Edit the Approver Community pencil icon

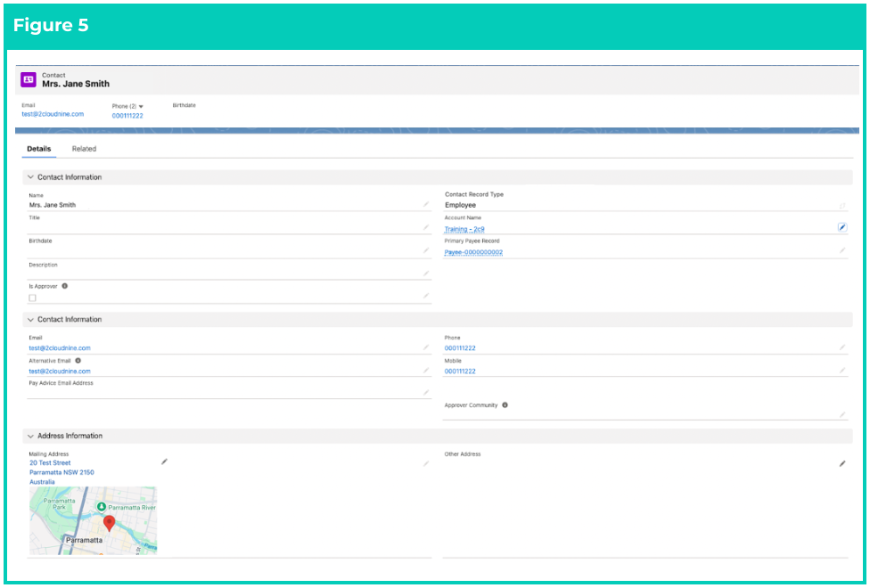pyautogui.click(x=842, y=414)
